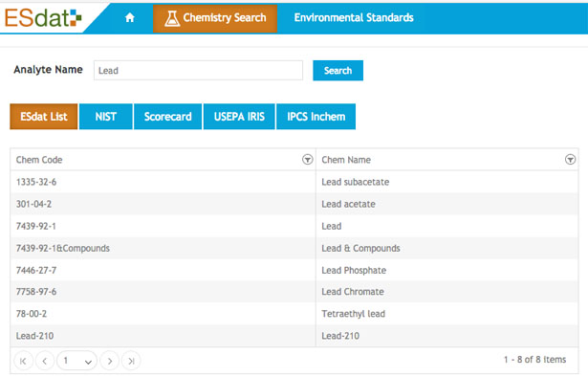Go to next page arrow
The image size is (588, 378).
[x=110, y=361]
